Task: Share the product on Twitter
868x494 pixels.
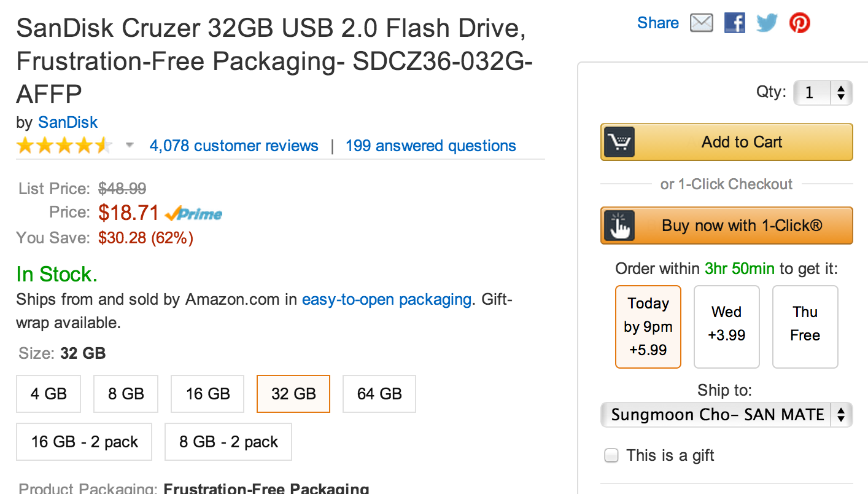Action: 767,23
